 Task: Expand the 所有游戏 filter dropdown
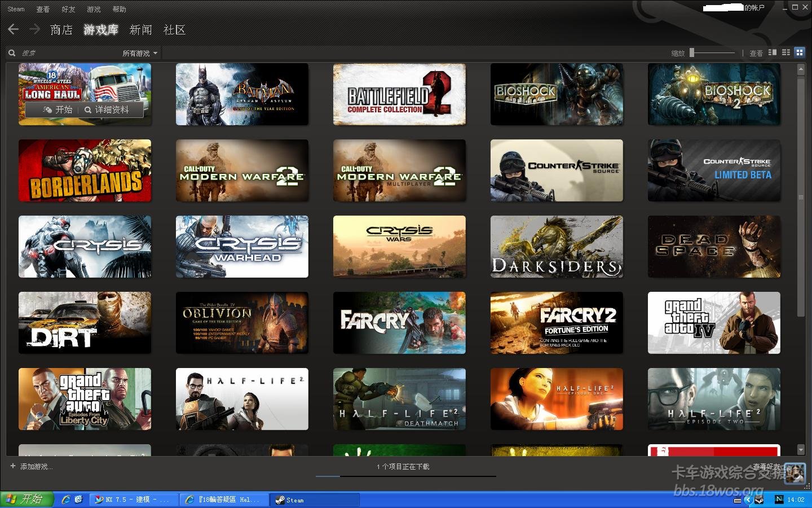click(x=140, y=53)
